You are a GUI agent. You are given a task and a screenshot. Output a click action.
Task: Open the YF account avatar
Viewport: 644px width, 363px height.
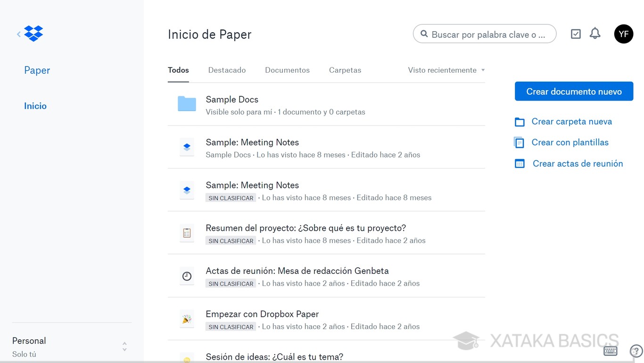623,34
